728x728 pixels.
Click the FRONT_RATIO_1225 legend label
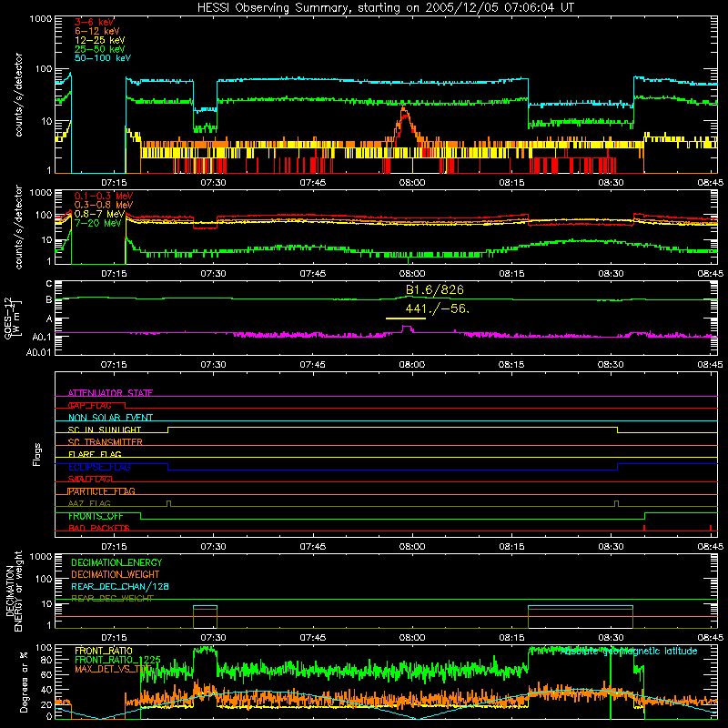click(x=118, y=660)
